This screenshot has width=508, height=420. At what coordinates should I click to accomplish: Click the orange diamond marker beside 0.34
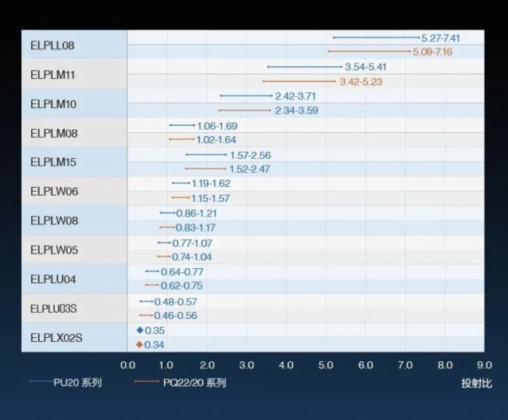(140, 345)
